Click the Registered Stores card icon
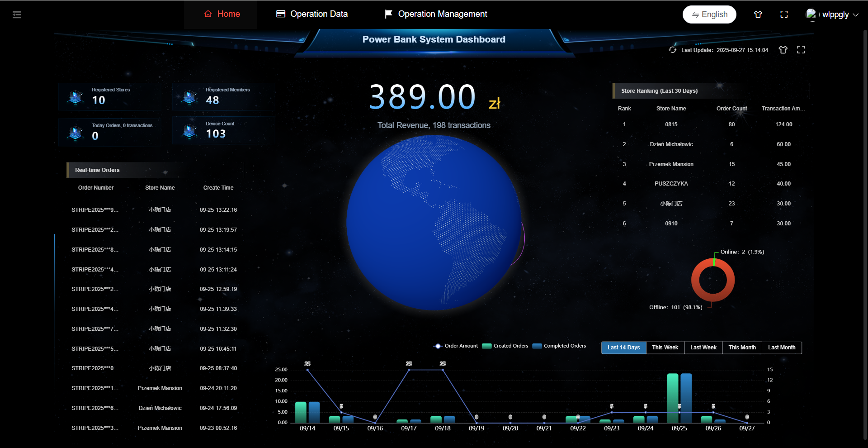This screenshot has height=448, width=868. click(x=75, y=96)
